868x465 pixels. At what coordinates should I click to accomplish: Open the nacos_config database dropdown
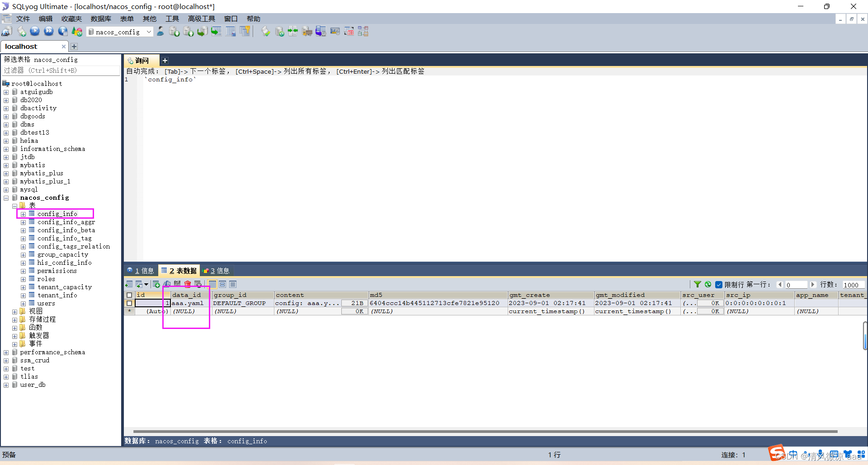click(x=149, y=32)
